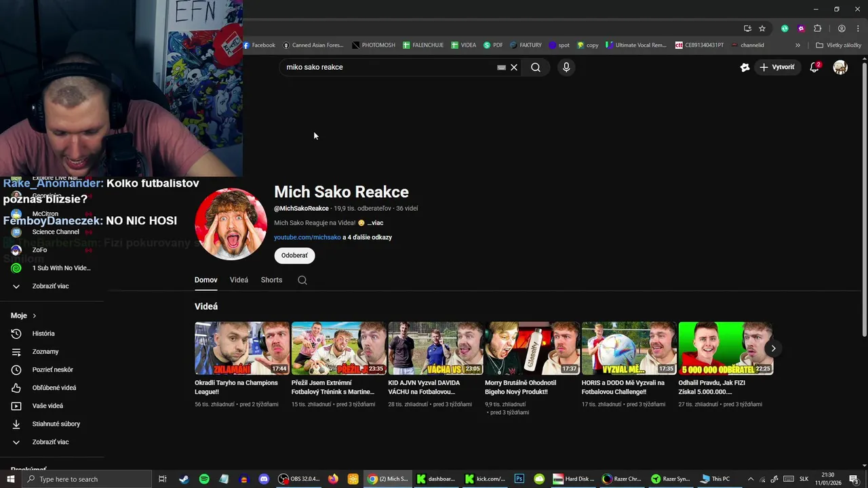Open the Mich Sako Reakce channel avatar

tap(231, 224)
